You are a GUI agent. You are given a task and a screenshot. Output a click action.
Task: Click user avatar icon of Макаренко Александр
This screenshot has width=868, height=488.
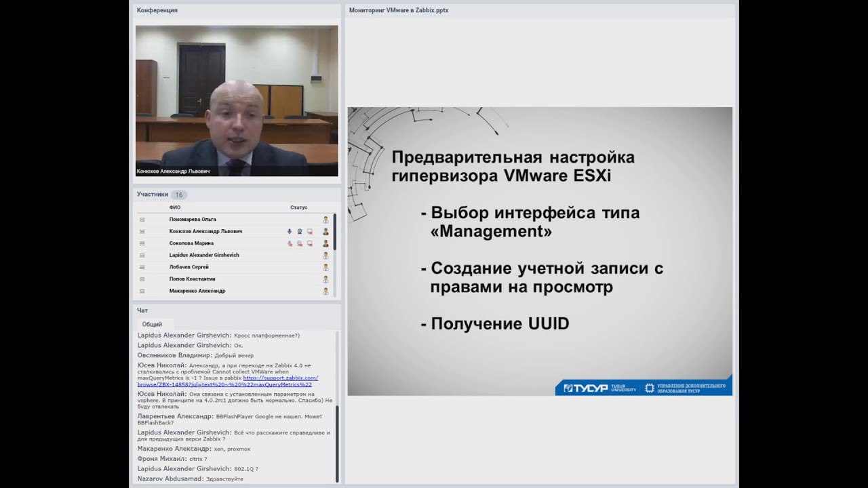(325, 291)
